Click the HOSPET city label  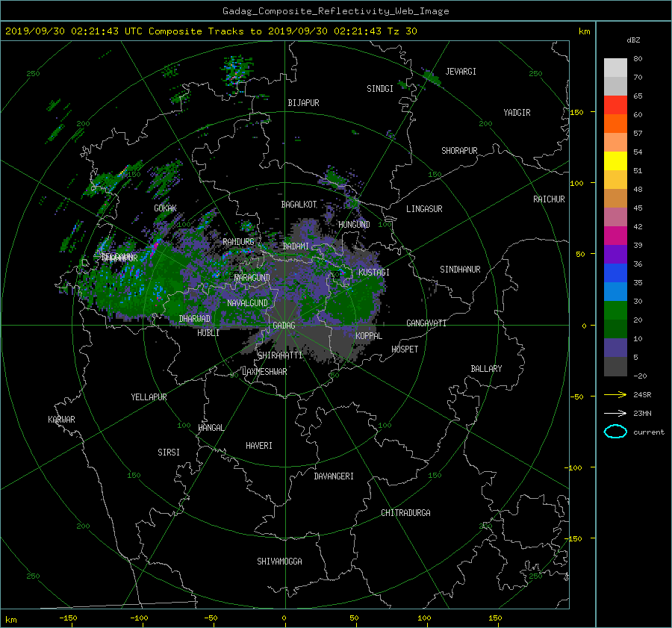(x=405, y=349)
